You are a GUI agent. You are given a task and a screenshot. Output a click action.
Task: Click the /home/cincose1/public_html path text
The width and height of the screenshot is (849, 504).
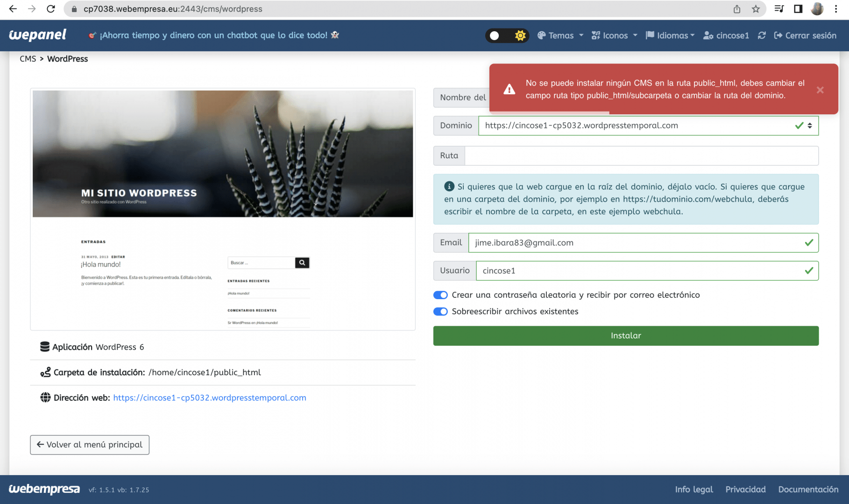pyautogui.click(x=205, y=372)
